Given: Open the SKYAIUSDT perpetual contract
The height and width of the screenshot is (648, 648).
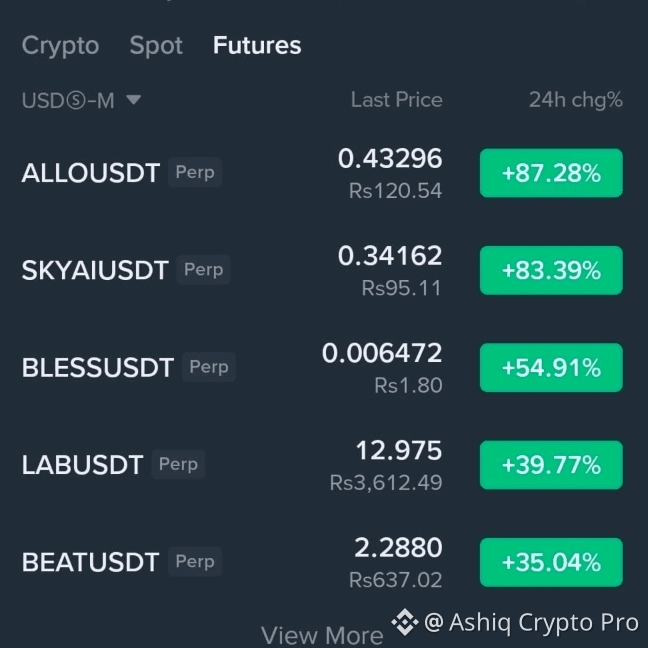Looking at the screenshot, I should pos(322,270).
